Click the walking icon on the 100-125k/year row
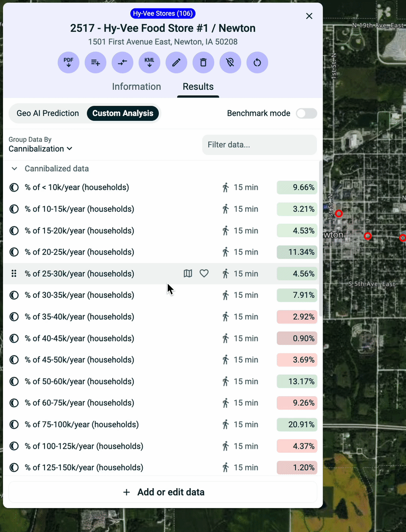 coord(225,446)
